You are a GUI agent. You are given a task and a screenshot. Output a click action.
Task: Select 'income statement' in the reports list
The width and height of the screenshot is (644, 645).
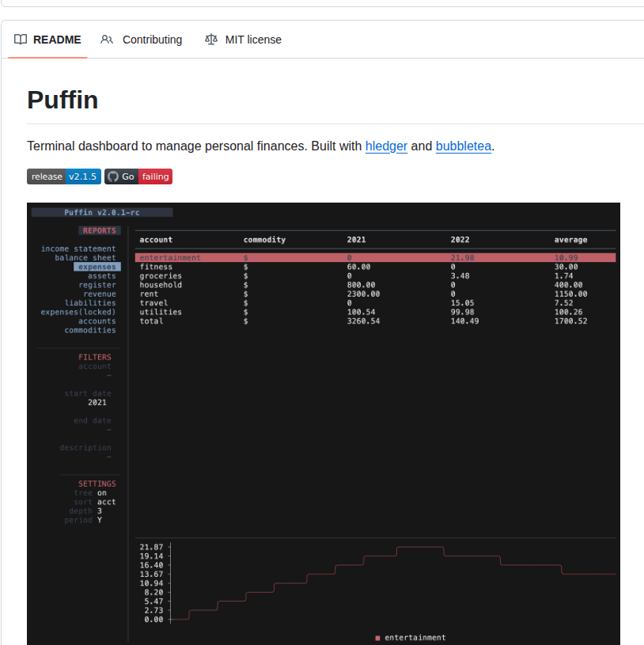(78, 249)
